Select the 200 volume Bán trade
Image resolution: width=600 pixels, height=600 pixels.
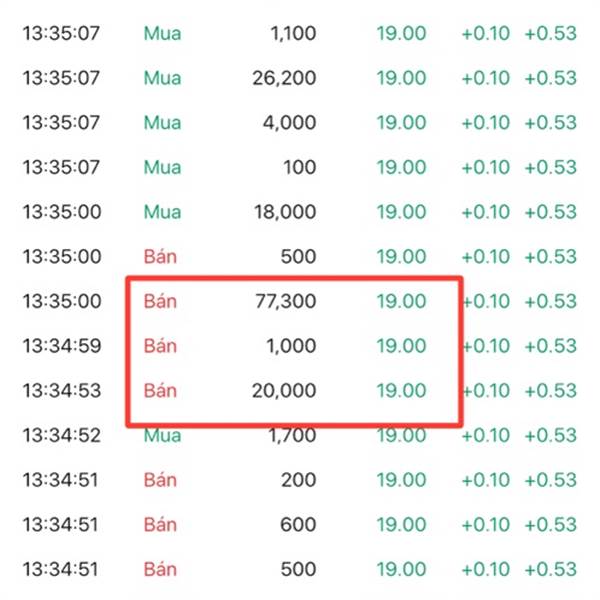(x=298, y=480)
